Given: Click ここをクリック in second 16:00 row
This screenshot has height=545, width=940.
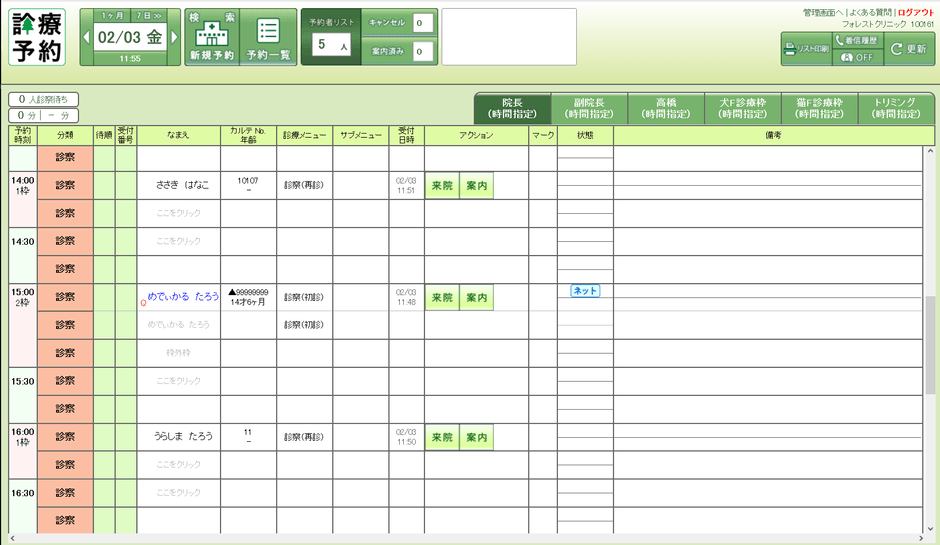Looking at the screenshot, I should click(179, 464).
